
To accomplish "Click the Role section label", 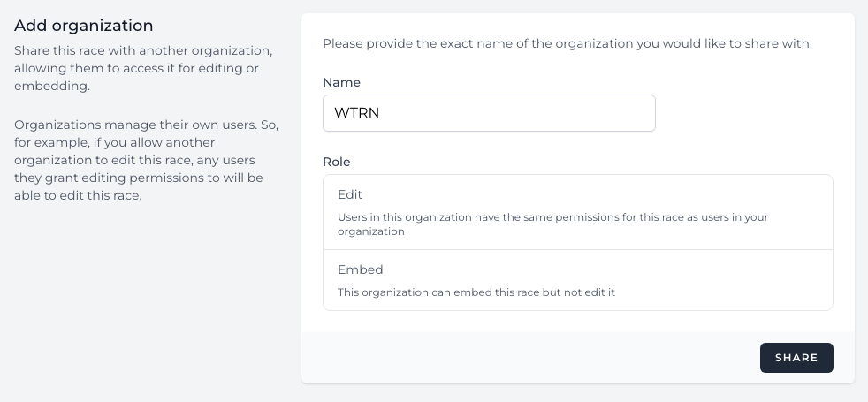I will (336, 162).
